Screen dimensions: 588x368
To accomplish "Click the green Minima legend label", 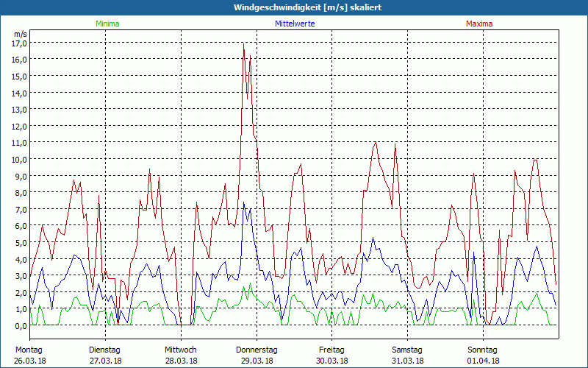I will (x=107, y=24).
